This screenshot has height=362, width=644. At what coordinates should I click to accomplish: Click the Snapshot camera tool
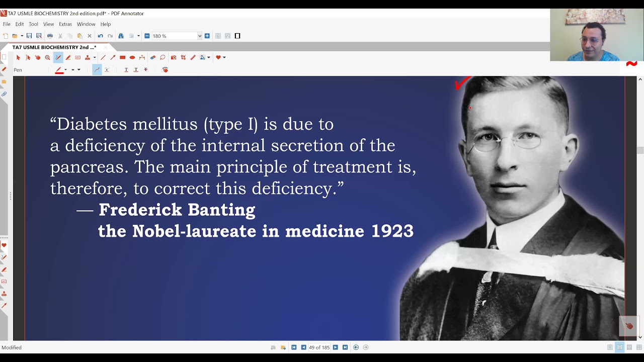coord(174,57)
